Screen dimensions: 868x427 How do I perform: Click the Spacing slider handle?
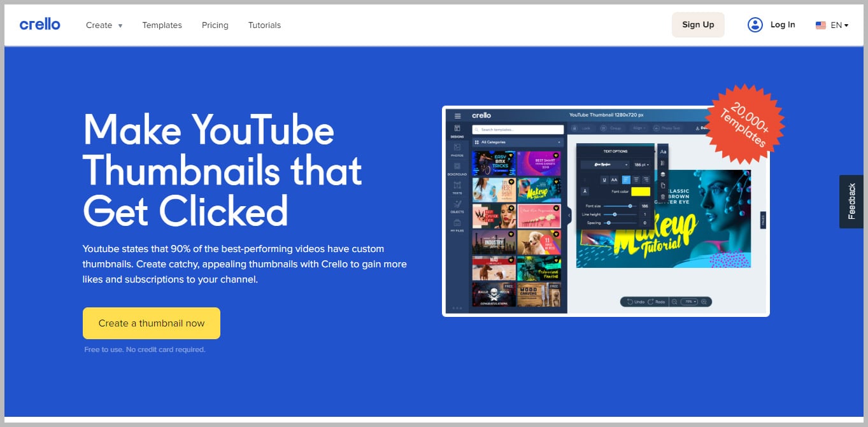[x=609, y=223]
